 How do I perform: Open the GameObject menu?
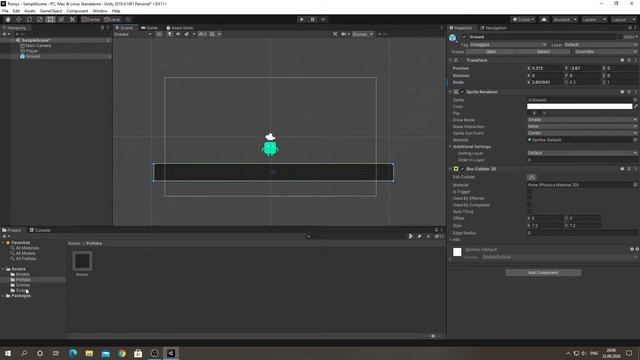51,11
